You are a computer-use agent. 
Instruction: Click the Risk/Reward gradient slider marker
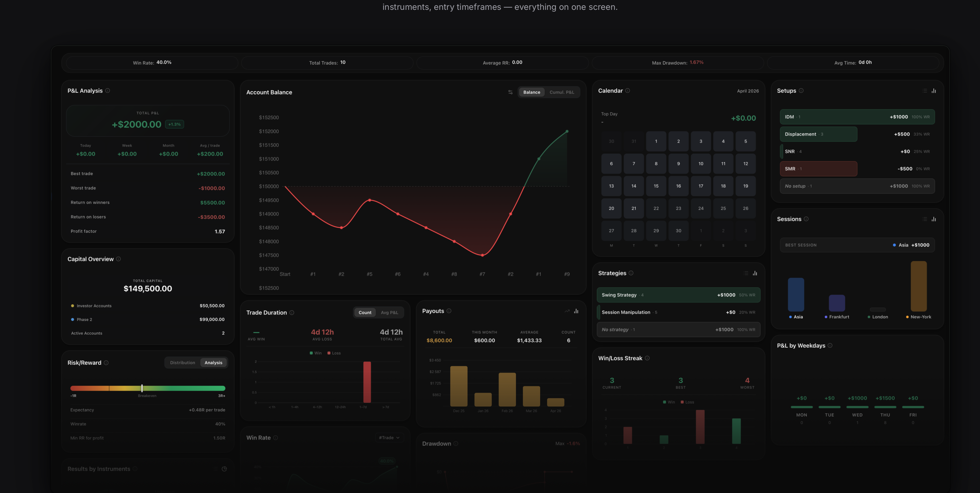tap(142, 388)
